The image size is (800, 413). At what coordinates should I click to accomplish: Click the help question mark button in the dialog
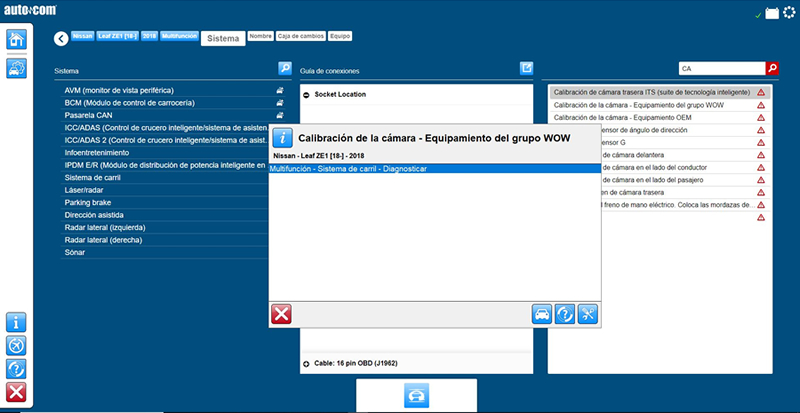[x=565, y=314]
